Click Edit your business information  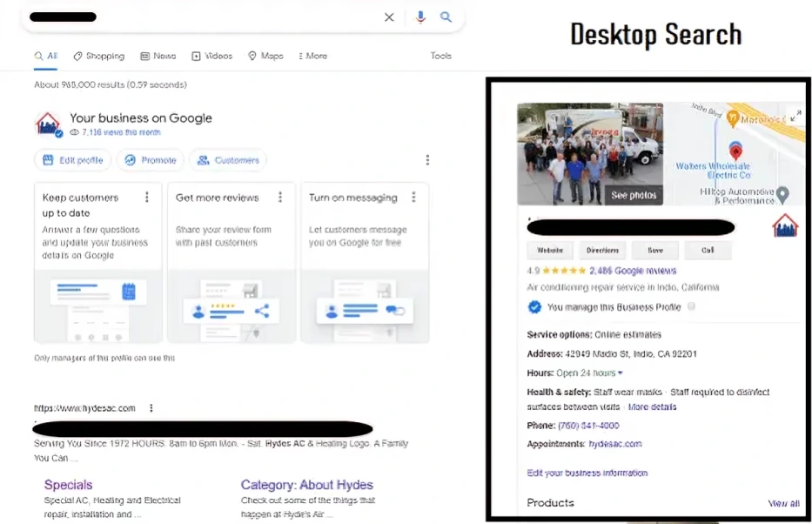[x=587, y=473]
